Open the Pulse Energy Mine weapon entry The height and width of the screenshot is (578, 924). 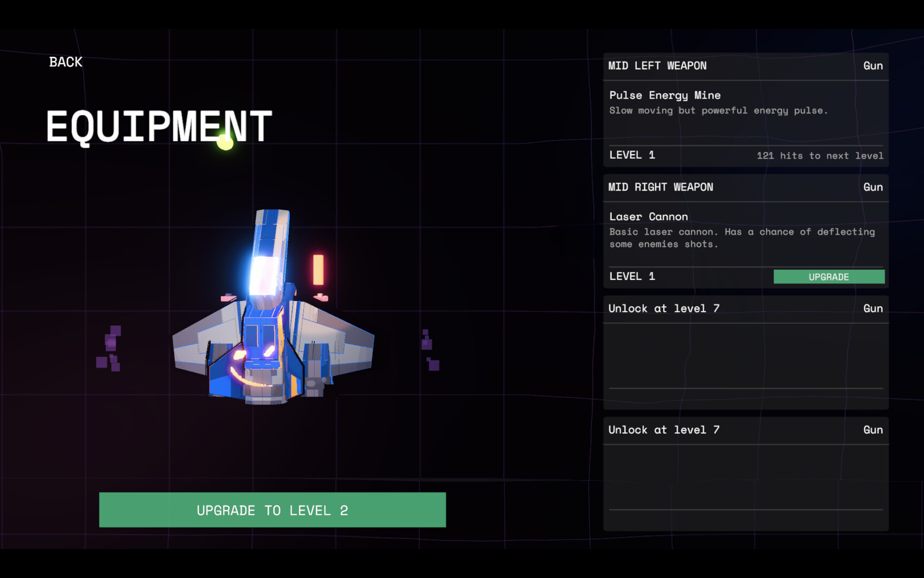pos(664,95)
